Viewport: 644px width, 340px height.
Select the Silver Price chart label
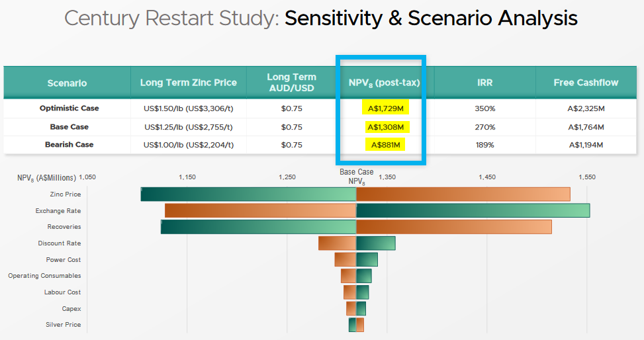[64, 325]
